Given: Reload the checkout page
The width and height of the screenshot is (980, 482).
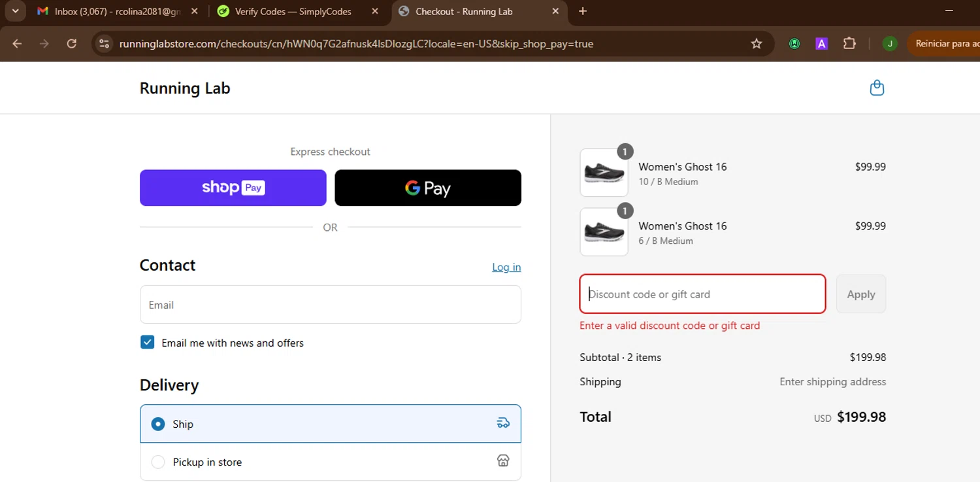Looking at the screenshot, I should (x=72, y=44).
